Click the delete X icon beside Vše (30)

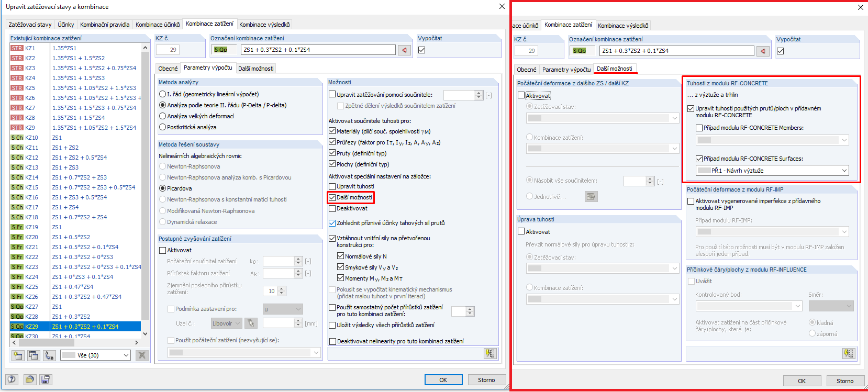pyautogui.click(x=142, y=355)
